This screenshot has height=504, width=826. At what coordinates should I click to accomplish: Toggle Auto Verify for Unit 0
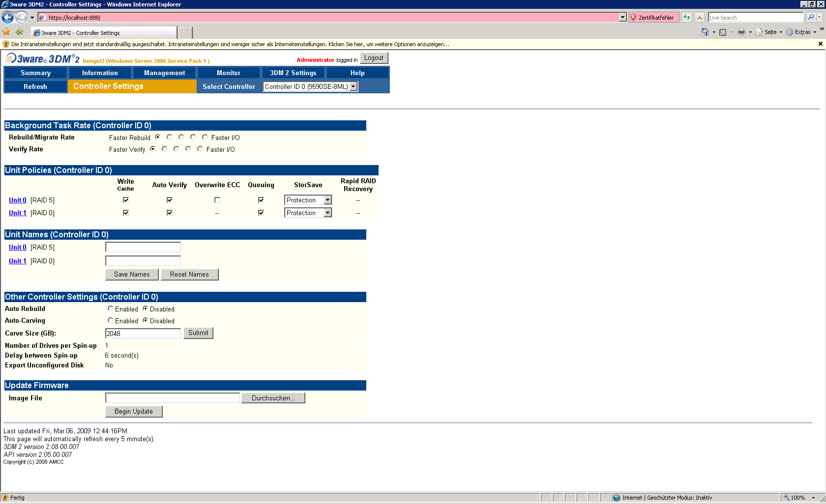(170, 200)
